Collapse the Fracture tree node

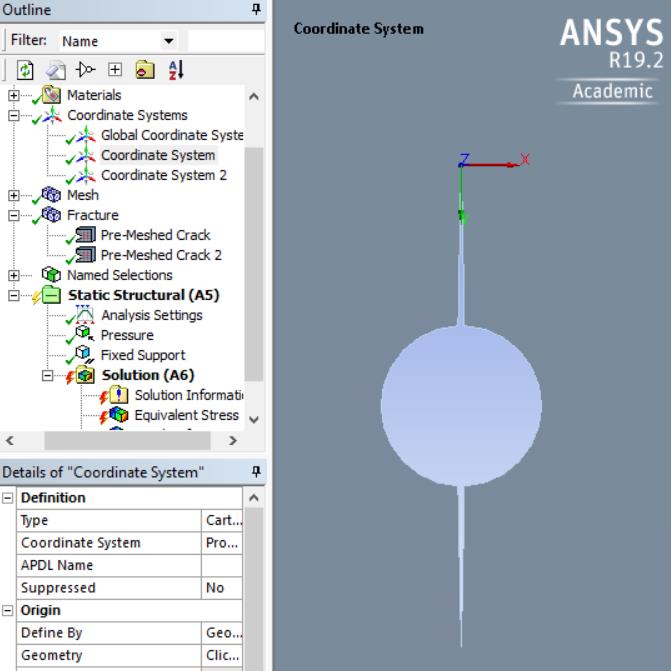14,215
